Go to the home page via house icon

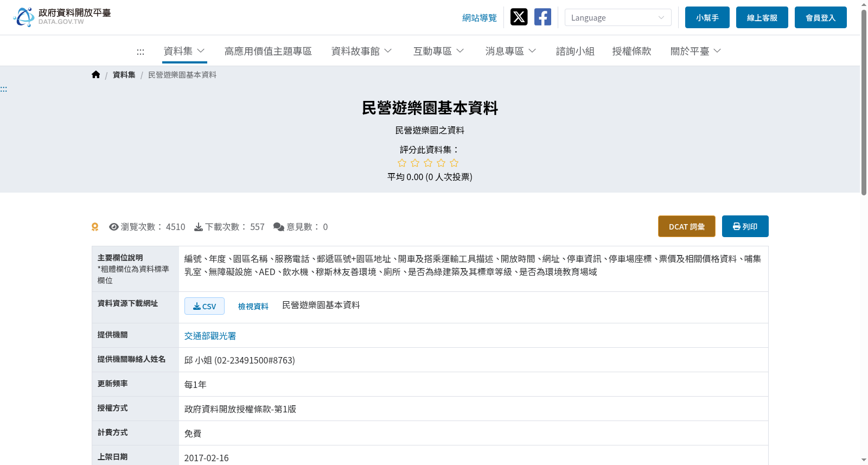point(96,75)
